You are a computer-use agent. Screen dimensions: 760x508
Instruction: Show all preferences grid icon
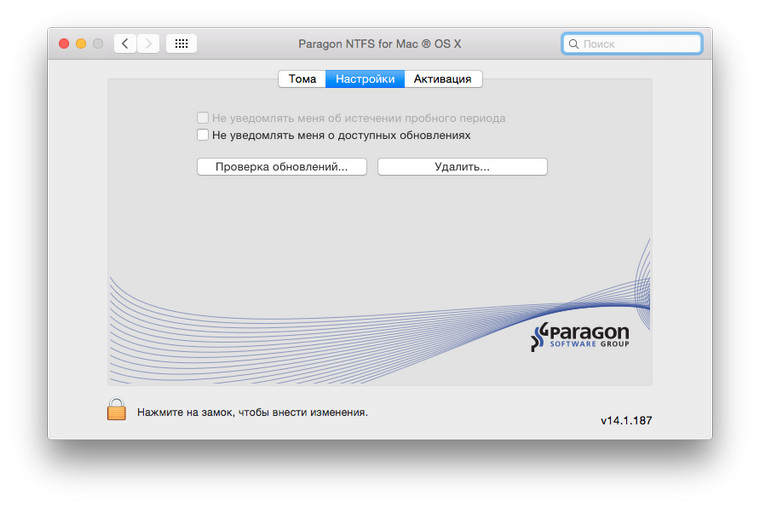click(x=181, y=44)
